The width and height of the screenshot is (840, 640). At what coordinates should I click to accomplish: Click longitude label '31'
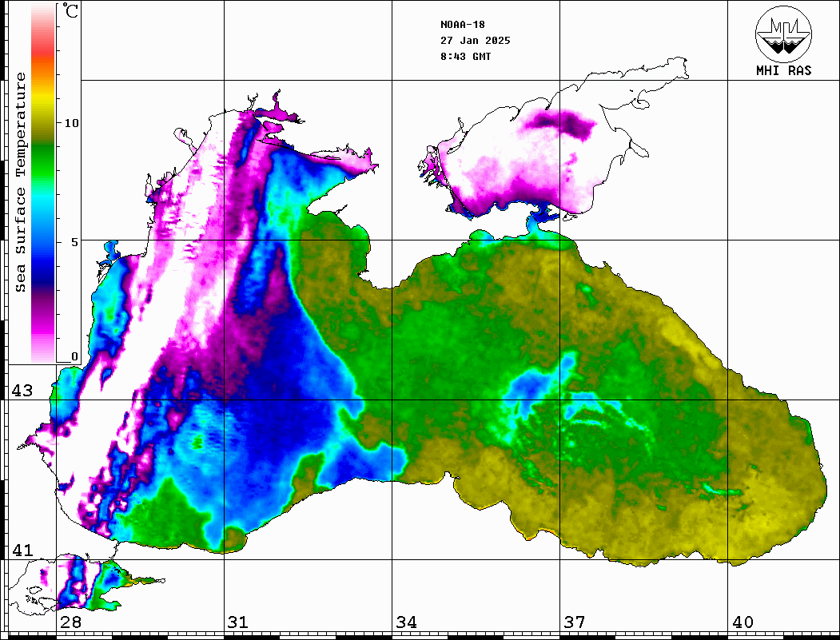238,622
